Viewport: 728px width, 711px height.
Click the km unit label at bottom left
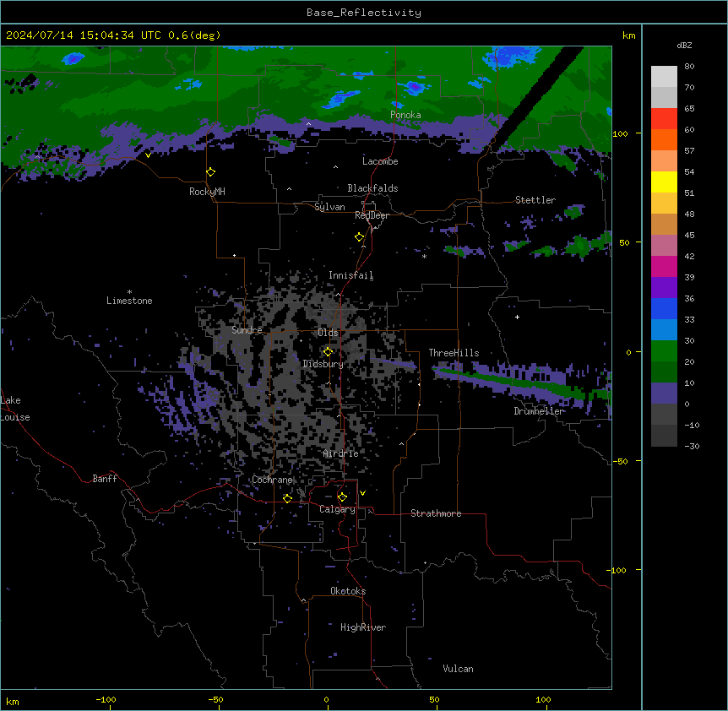point(13,702)
